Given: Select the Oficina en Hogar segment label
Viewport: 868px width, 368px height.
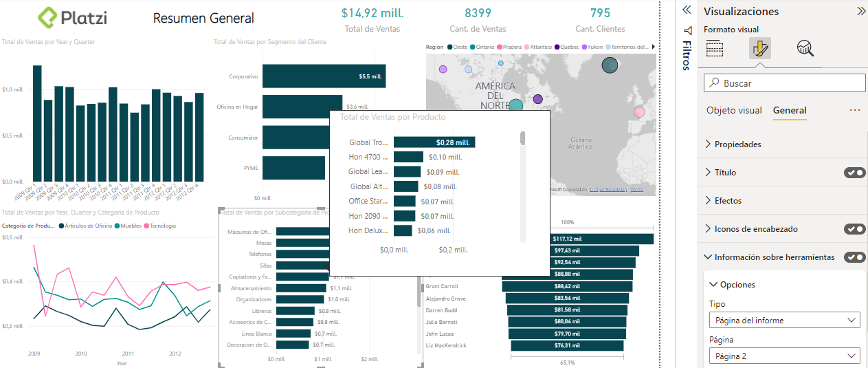Looking at the screenshot, I should pyautogui.click(x=237, y=107).
